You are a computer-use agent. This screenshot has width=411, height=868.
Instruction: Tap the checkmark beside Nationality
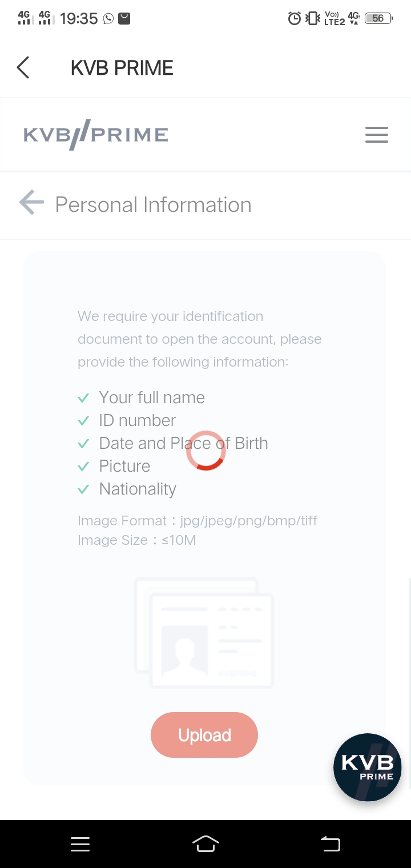pos(83,489)
